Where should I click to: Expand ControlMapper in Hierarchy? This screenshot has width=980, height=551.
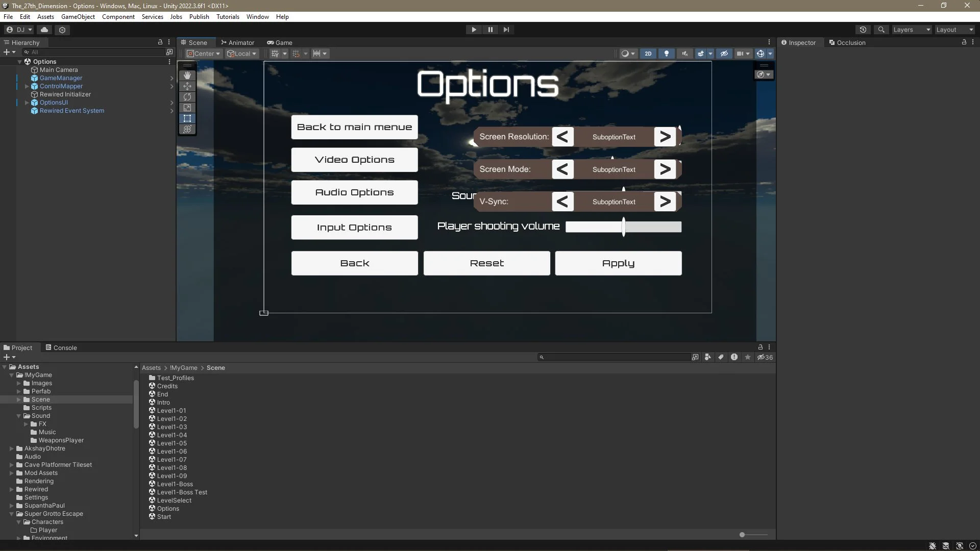(27, 86)
